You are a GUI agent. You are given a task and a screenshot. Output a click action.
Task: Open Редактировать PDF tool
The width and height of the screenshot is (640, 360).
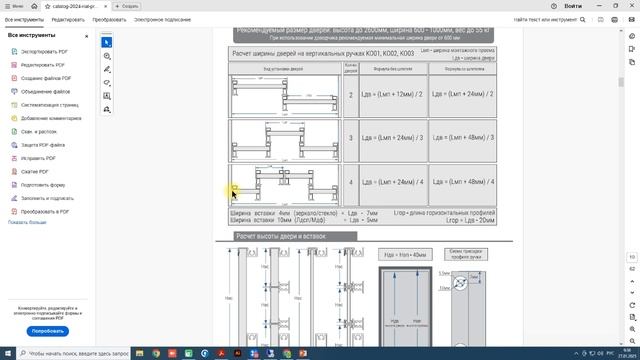click(43, 65)
